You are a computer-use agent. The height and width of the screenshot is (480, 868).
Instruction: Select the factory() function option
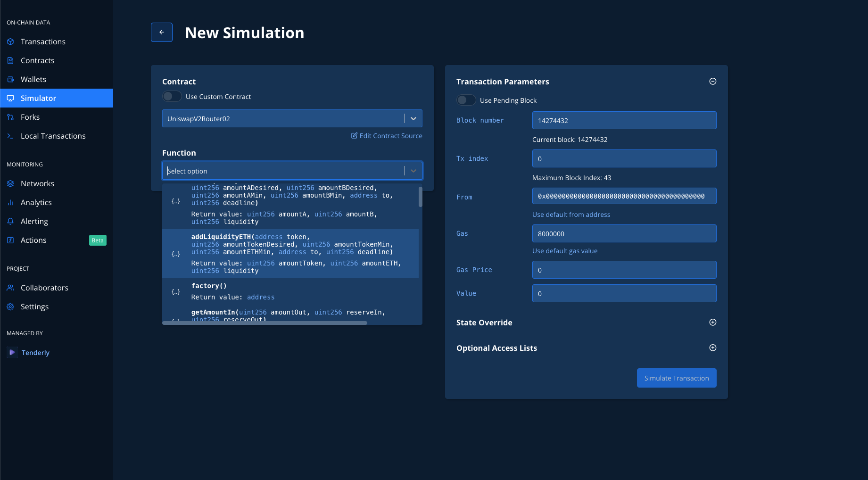[290, 291]
